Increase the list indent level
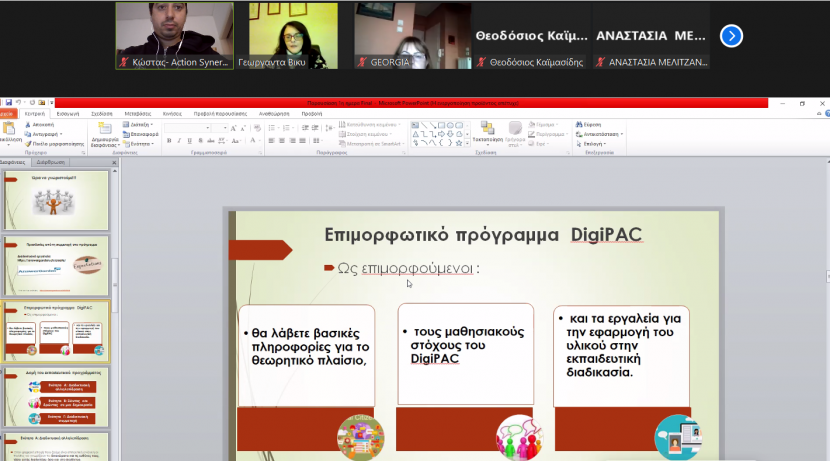This screenshot has height=461, width=830. pos(315,128)
